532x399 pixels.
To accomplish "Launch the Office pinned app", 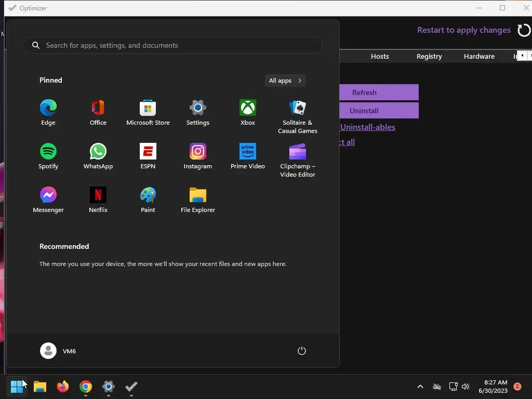I will 98,113.
